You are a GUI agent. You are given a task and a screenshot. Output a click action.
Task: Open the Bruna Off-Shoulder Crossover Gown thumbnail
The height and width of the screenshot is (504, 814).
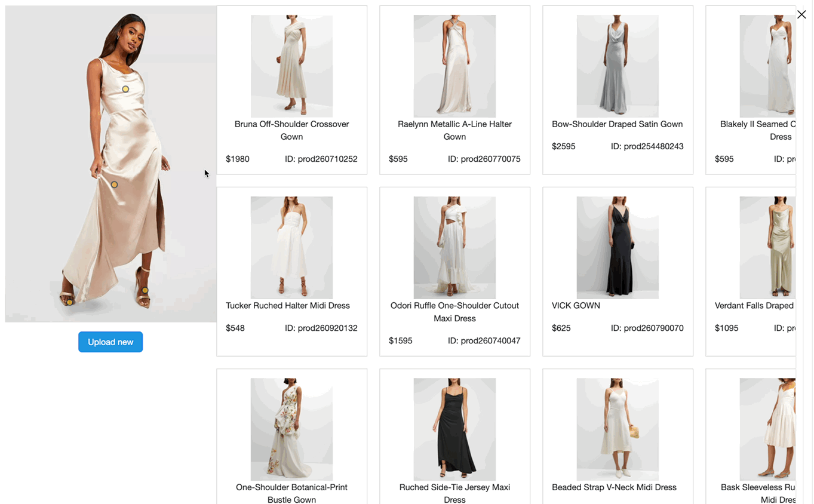(291, 66)
